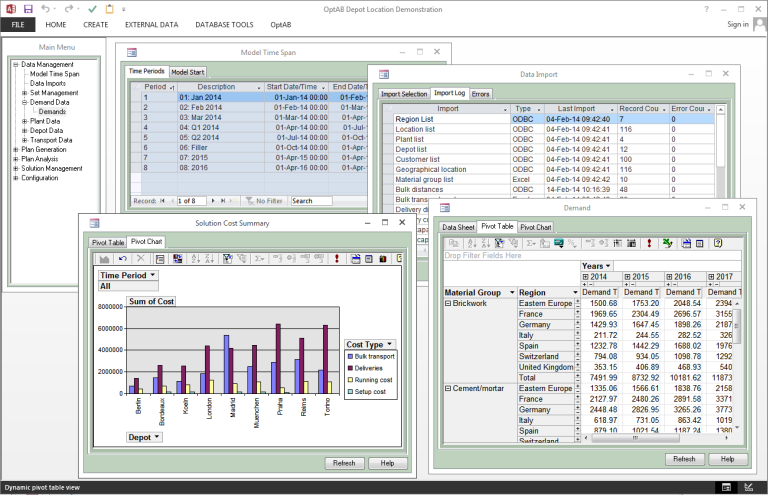
Task: Click help question icon in Demand toolbar
Action: pos(718,243)
